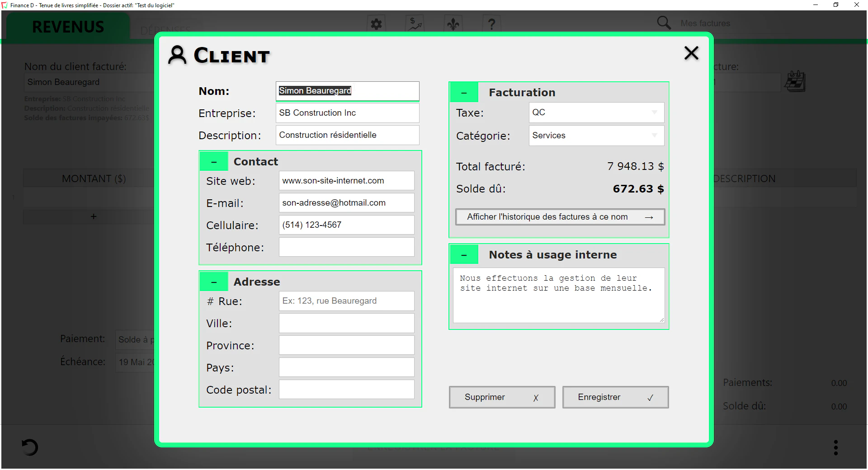Viewport: 868px width, 470px height.
Task: Collapse the Adresse section
Action: pyautogui.click(x=213, y=281)
